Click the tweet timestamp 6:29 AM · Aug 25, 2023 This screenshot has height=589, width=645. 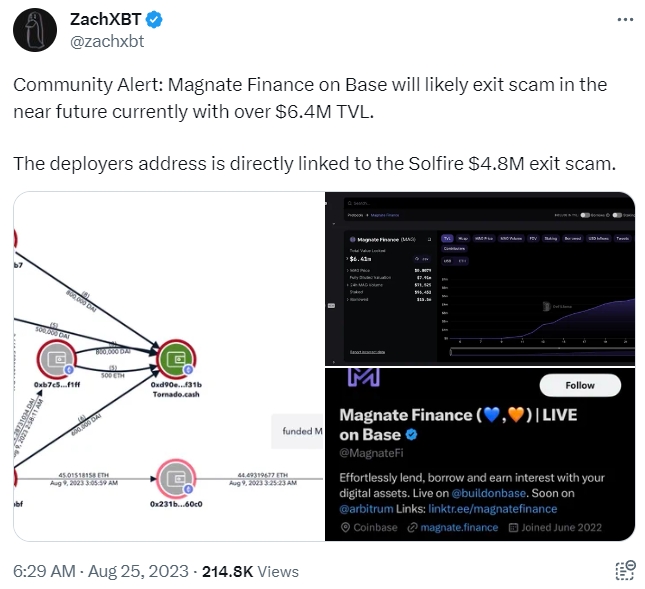[101, 571]
